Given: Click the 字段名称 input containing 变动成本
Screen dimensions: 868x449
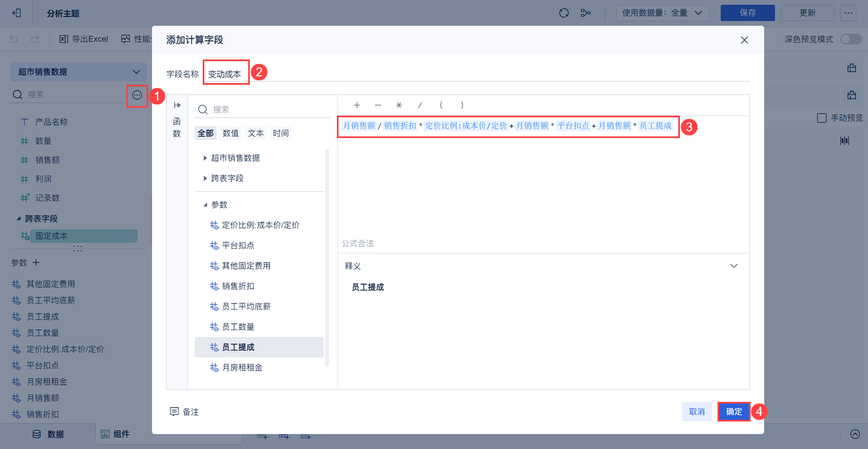Looking at the screenshot, I should coord(476,74).
